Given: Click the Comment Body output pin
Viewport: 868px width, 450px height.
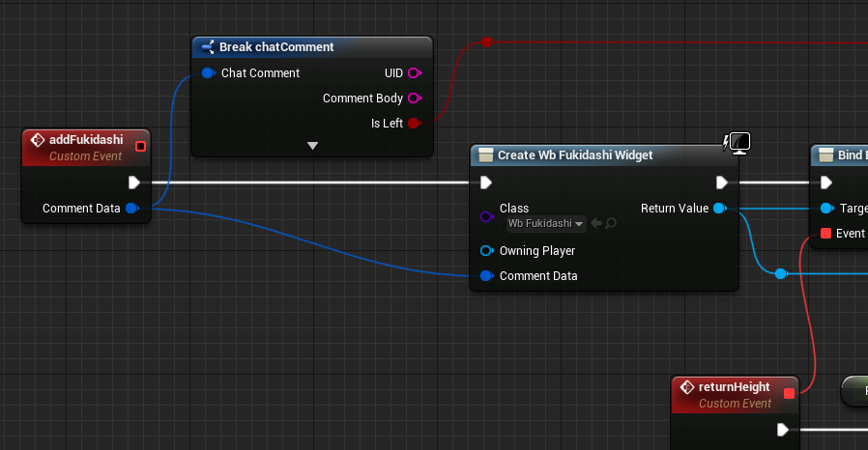Looking at the screenshot, I should [x=415, y=98].
